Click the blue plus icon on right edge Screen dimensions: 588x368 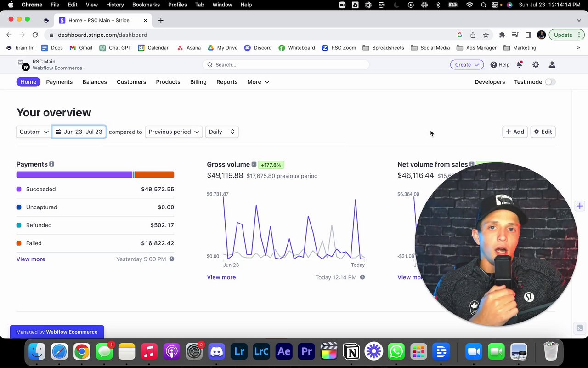580,206
